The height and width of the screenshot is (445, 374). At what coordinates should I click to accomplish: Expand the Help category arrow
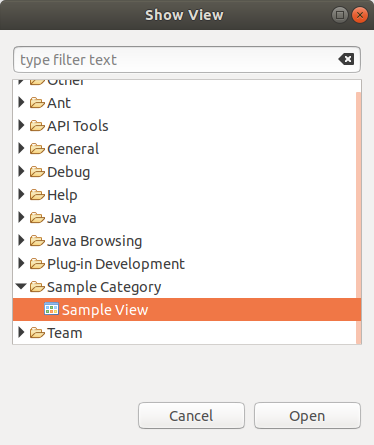(21, 194)
